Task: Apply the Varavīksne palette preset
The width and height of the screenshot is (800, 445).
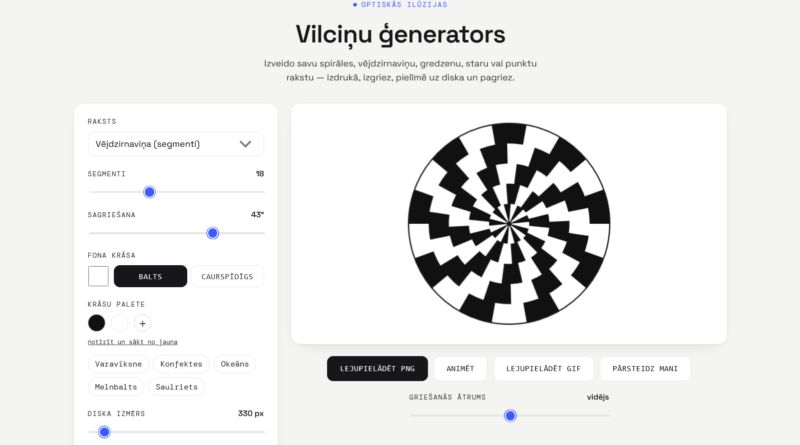Action: (x=118, y=364)
